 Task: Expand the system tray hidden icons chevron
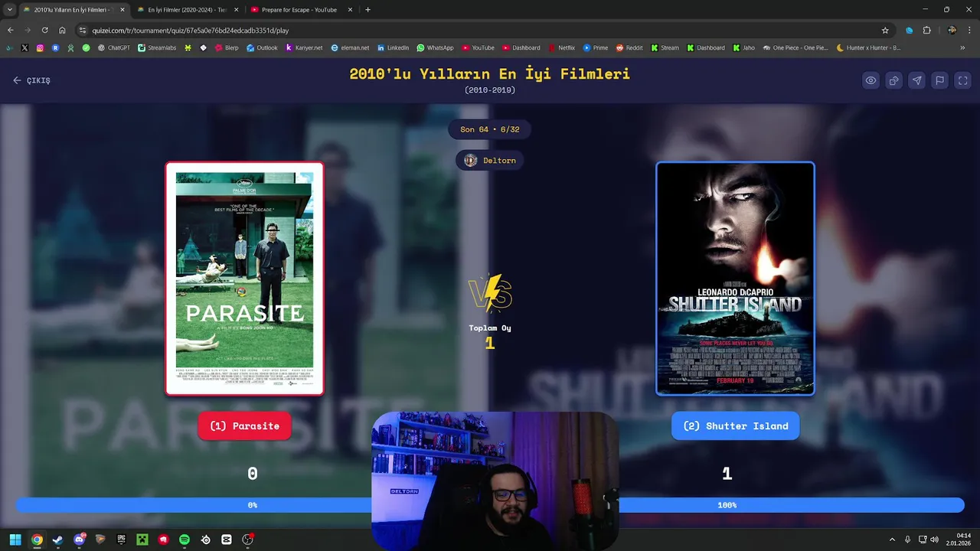point(892,540)
